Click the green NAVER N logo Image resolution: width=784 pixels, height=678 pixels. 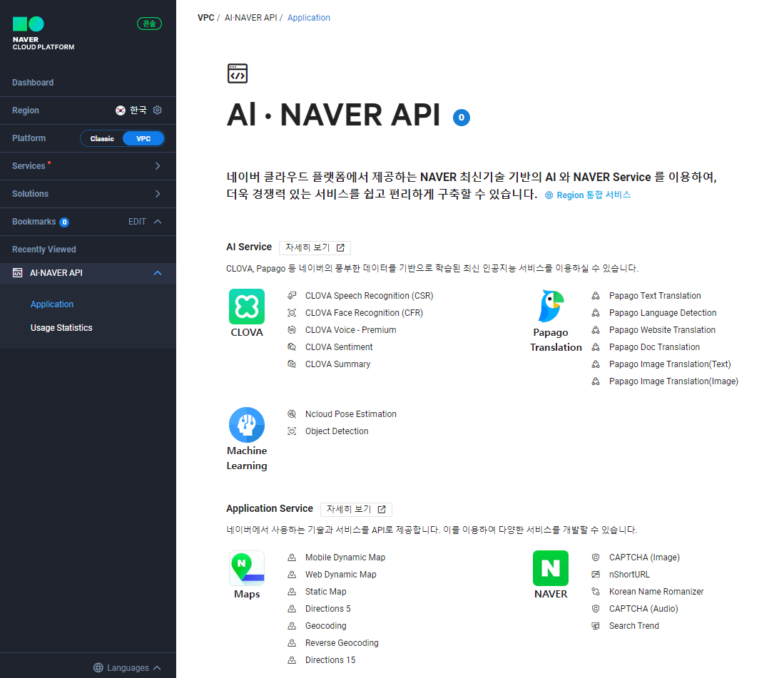coord(551,568)
